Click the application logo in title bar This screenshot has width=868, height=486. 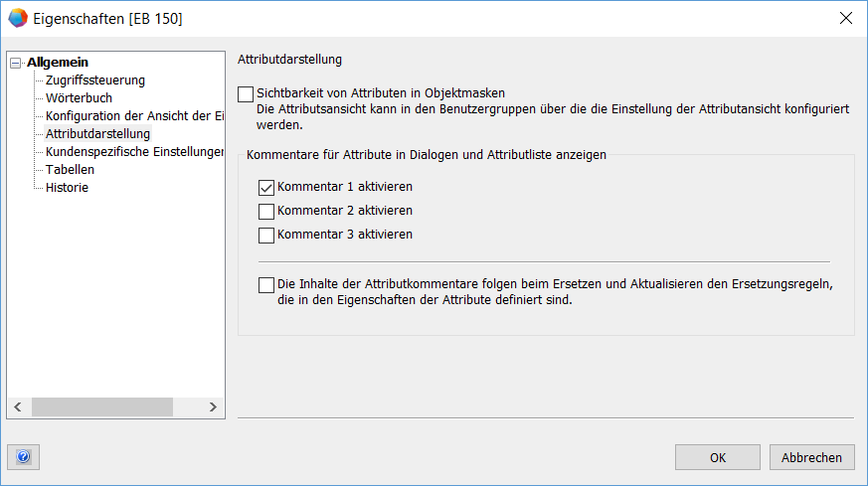(x=18, y=18)
